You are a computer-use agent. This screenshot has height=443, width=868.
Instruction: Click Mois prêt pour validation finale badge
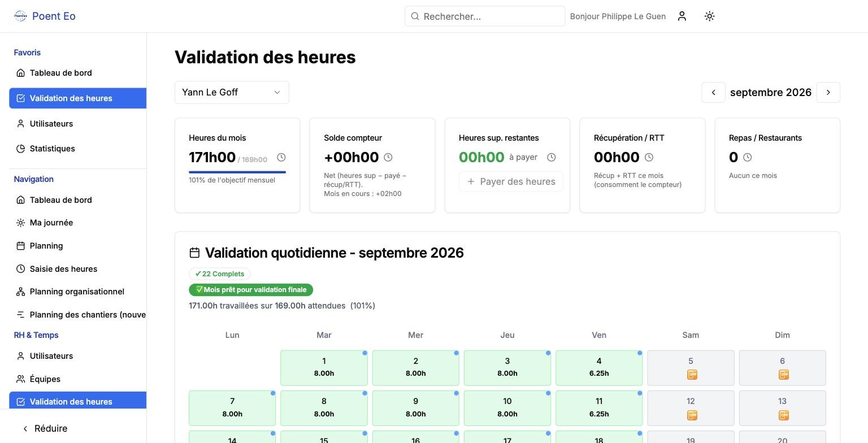251,290
